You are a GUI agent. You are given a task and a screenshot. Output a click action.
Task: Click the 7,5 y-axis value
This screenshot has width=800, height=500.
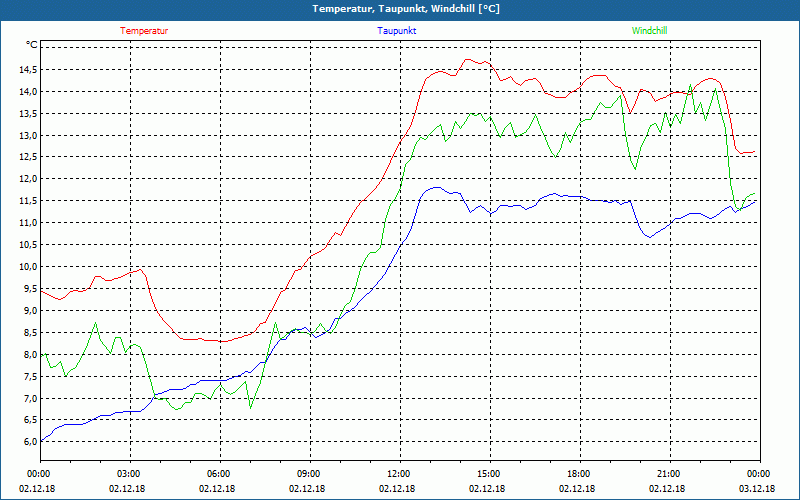coord(31,377)
